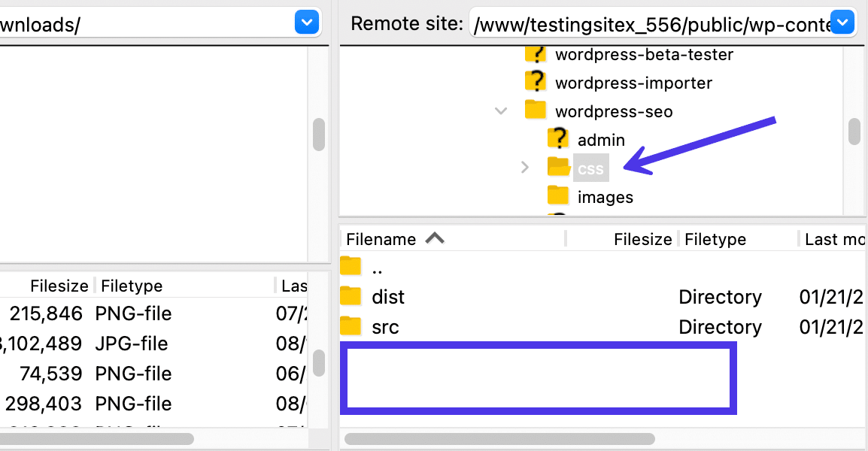Click the admin folder icon
The width and height of the screenshot is (868, 451).
click(x=558, y=139)
